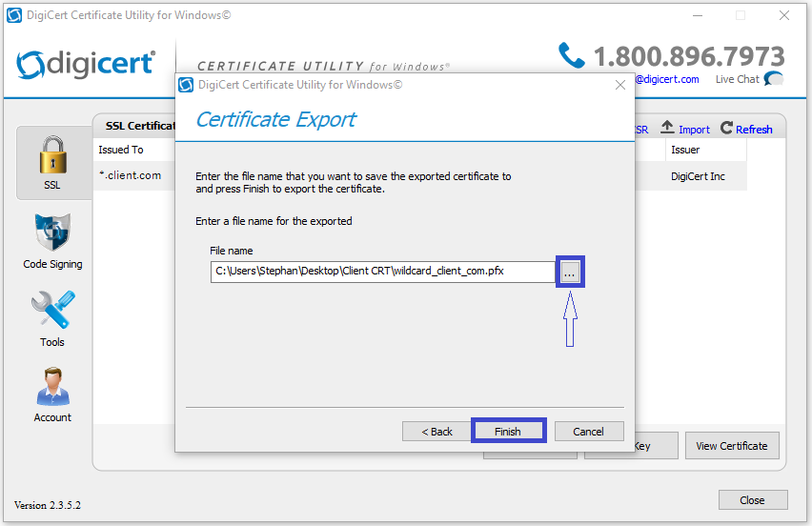Viewport: 812px width, 526px height.
Task: Click the Version 2.3.5.2 text
Action: tap(48, 505)
